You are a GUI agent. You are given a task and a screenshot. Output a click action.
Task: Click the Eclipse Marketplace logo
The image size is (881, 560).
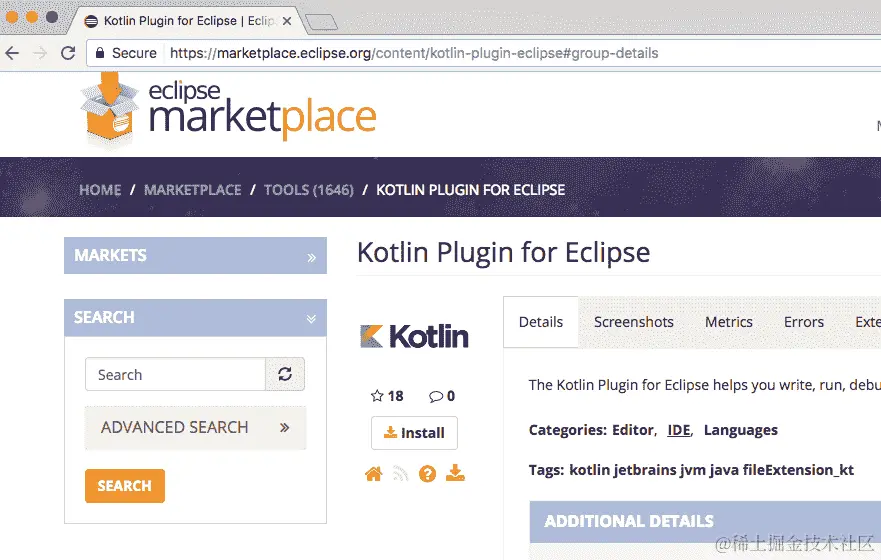[x=229, y=110]
